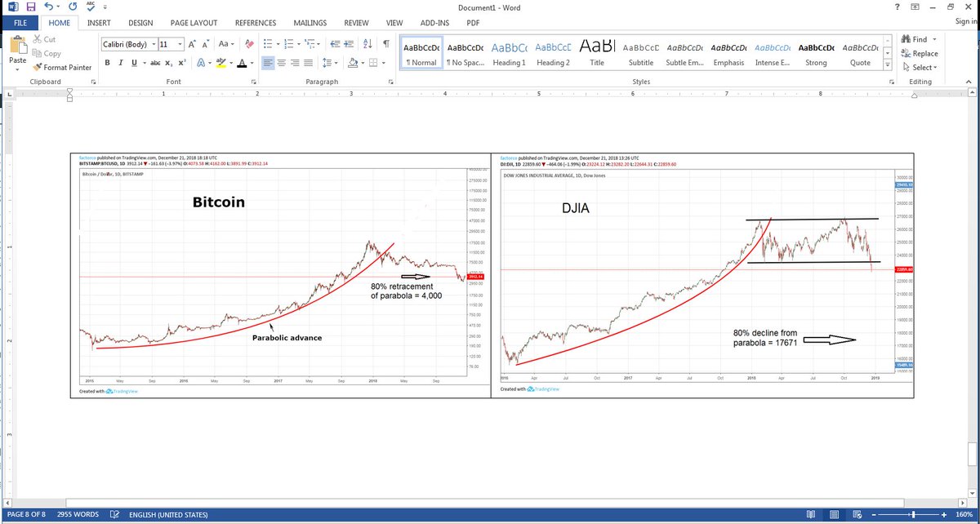Viewport: 980px width, 524px height.
Task: Open Text Effects glowing A icon
Action: tap(200, 63)
